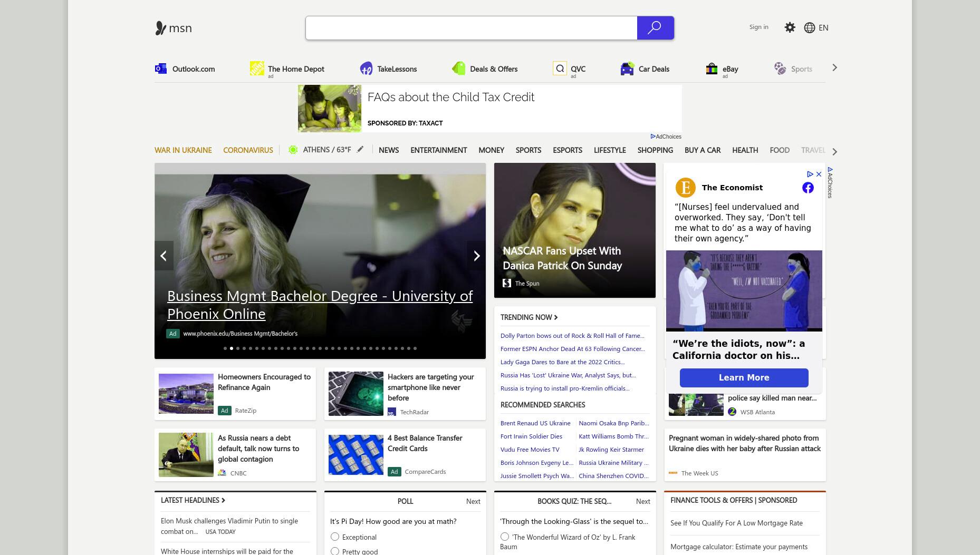Click the magnifying glass search button

655,27
